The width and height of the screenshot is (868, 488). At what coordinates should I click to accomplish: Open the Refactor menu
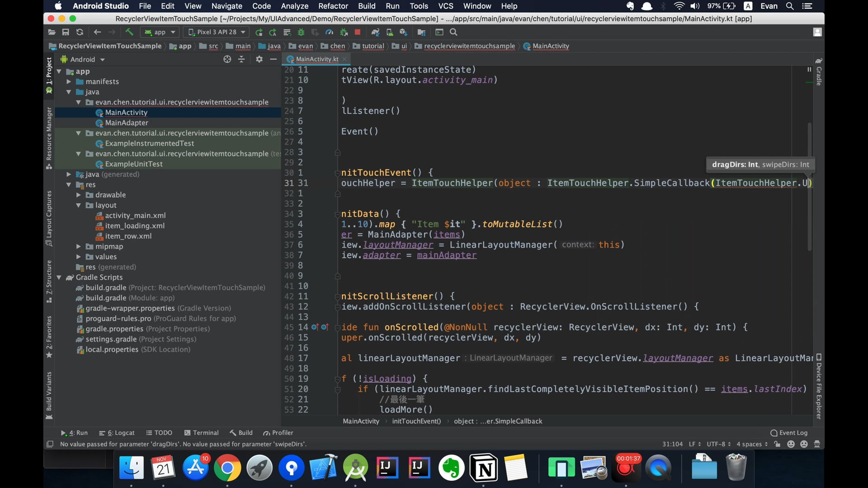[333, 6]
